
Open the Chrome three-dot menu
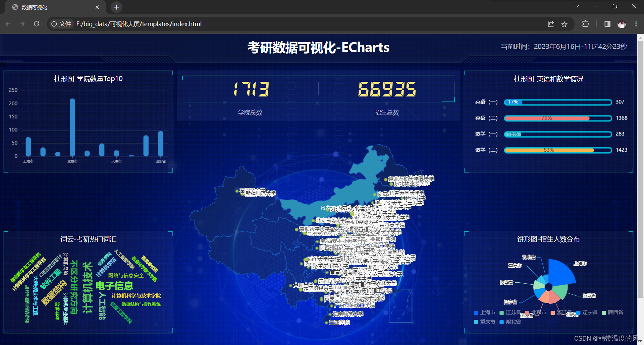tap(636, 24)
